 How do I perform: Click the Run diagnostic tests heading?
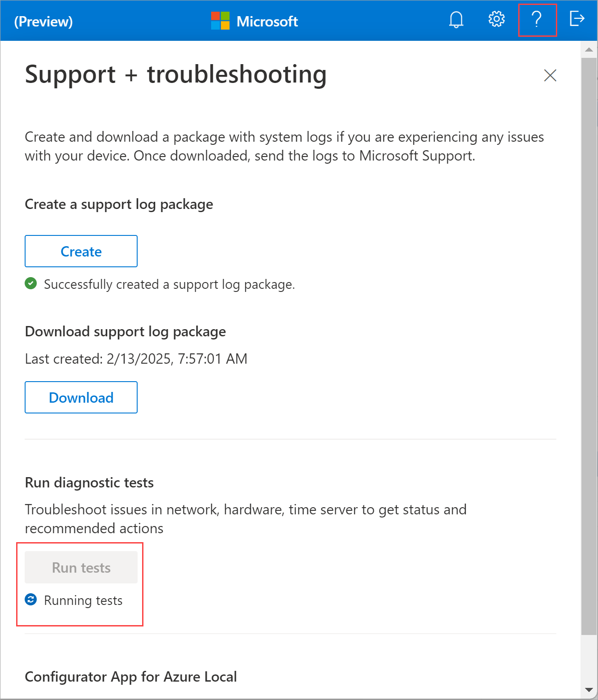click(x=89, y=483)
